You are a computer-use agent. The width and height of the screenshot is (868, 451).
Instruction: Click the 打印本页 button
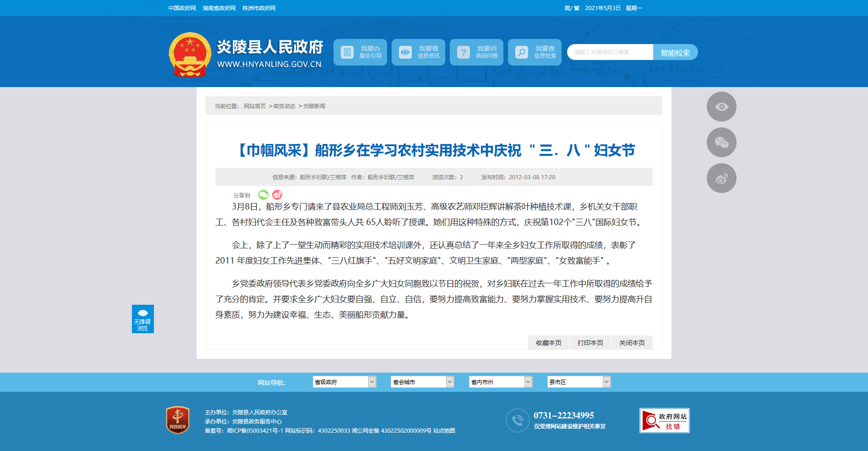590,343
